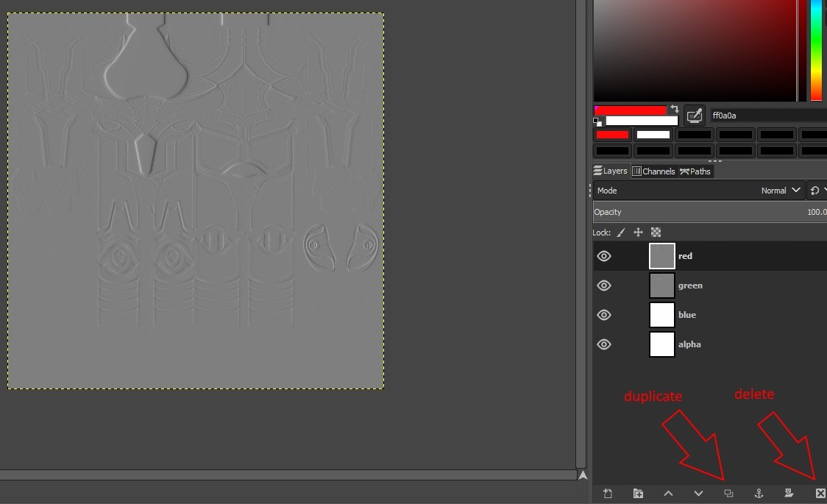The image size is (827, 504).
Task: Open the canvas navigation preview icon
Action: coord(583,475)
